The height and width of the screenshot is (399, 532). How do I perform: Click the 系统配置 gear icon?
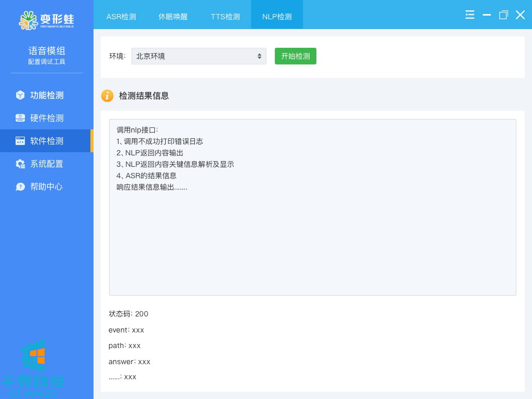coord(20,164)
